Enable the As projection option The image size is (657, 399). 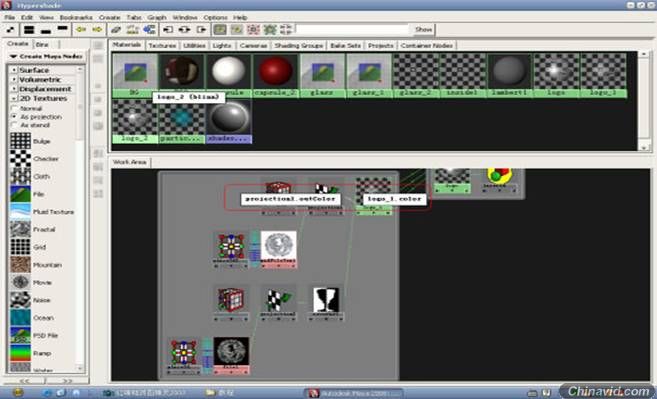(14, 117)
